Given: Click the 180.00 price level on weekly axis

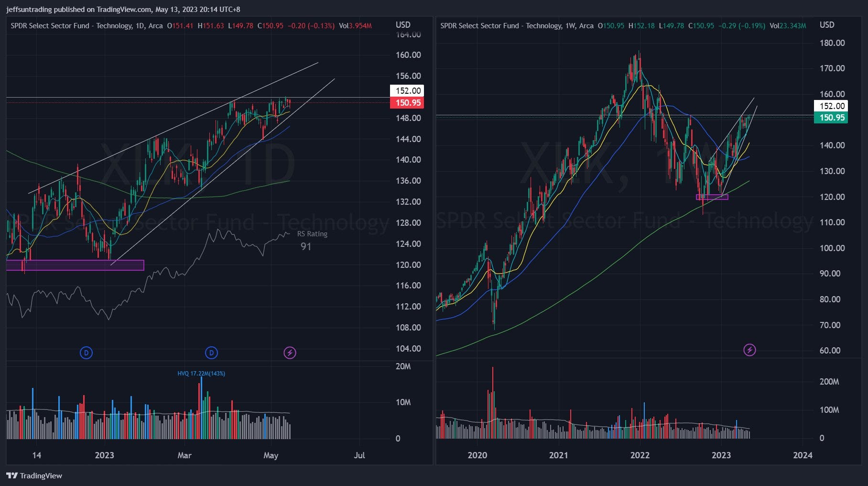Looking at the screenshot, I should point(832,43).
